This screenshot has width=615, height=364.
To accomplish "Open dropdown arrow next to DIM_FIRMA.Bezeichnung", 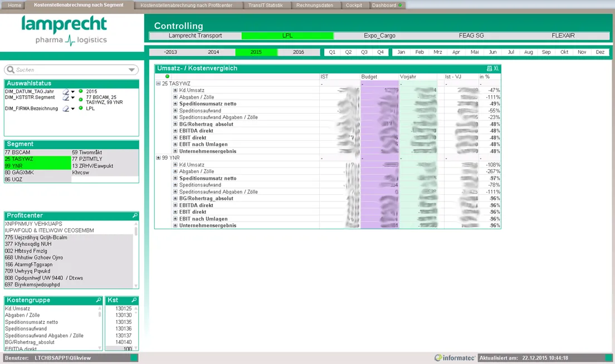I will (73, 109).
